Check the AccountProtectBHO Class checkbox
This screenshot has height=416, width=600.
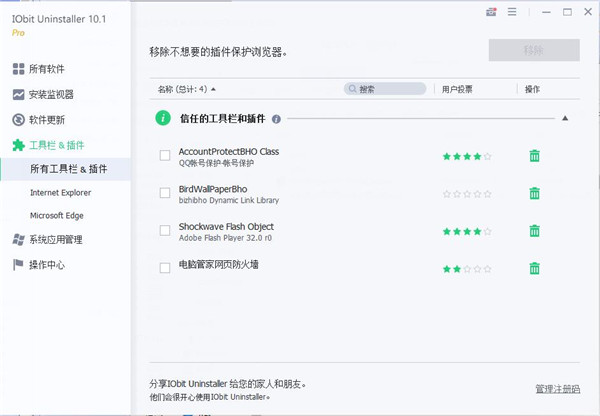click(x=165, y=155)
